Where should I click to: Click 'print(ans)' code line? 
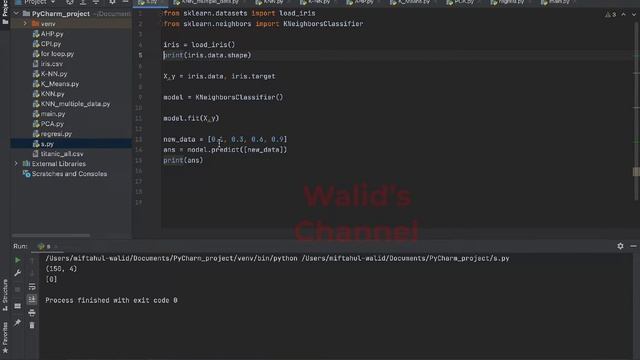[x=183, y=160]
